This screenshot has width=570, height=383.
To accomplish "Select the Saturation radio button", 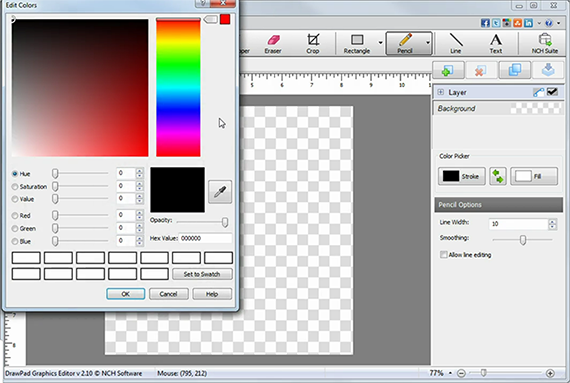I will coord(15,186).
